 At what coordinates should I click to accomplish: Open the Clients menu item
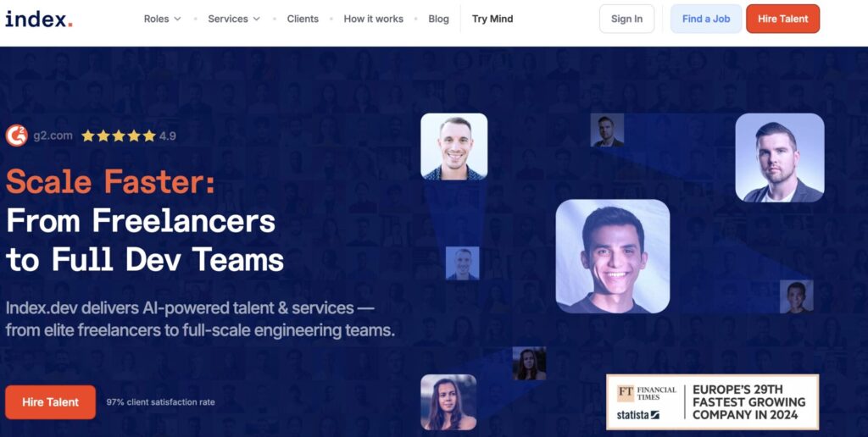(303, 19)
